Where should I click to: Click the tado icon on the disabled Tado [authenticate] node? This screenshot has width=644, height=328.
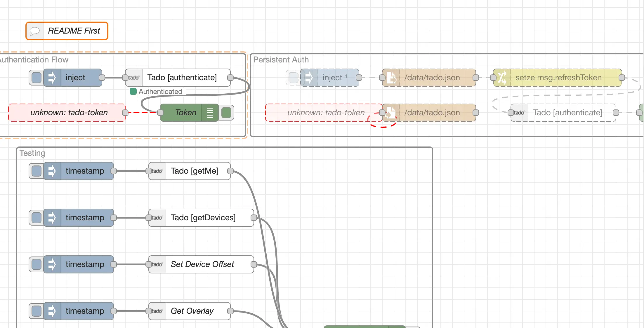(x=519, y=113)
